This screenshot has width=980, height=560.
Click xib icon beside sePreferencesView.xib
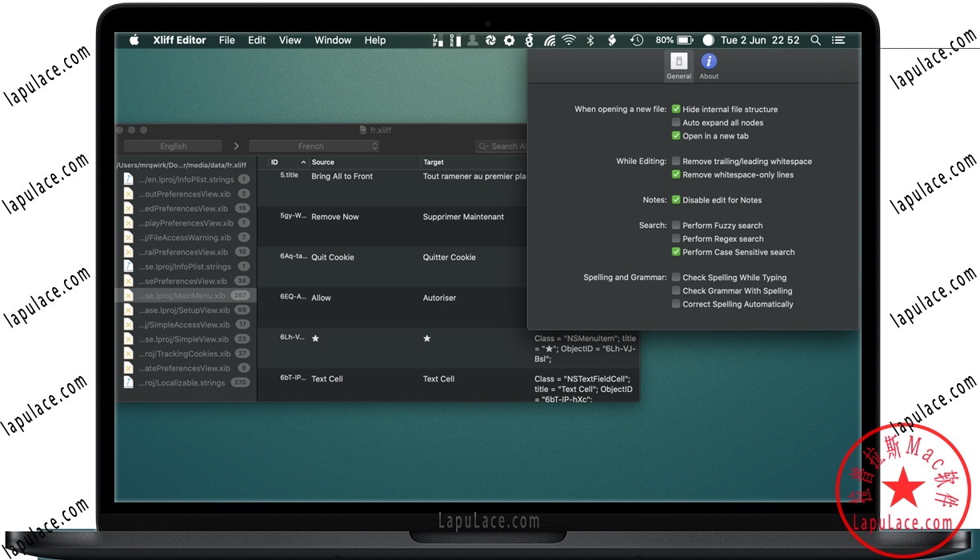(x=128, y=281)
